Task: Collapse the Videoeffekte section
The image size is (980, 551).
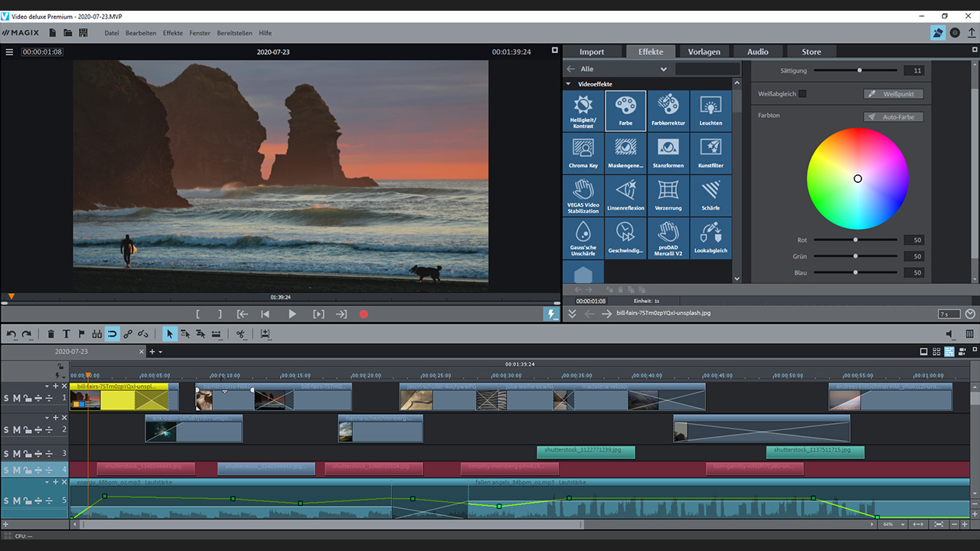Action: (568, 83)
